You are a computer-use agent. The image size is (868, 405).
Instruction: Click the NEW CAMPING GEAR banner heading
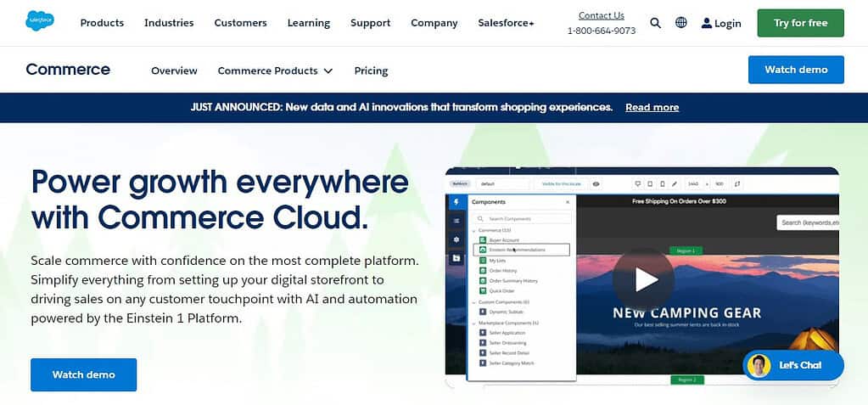click(686, 313)
